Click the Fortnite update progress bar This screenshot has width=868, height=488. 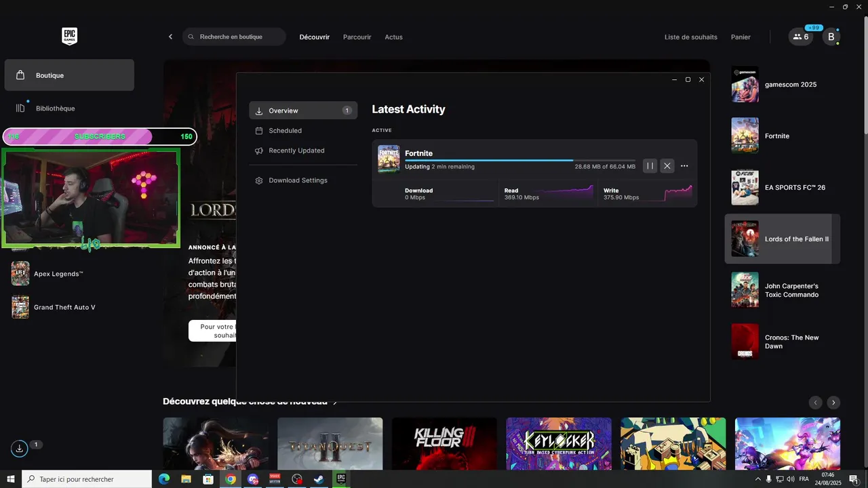click(520, 161)
